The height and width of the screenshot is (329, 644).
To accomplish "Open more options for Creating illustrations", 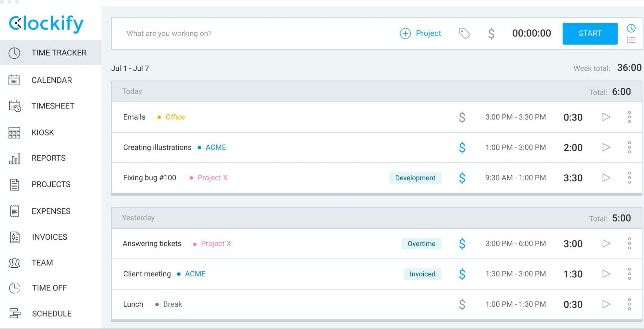I will 629,147.
